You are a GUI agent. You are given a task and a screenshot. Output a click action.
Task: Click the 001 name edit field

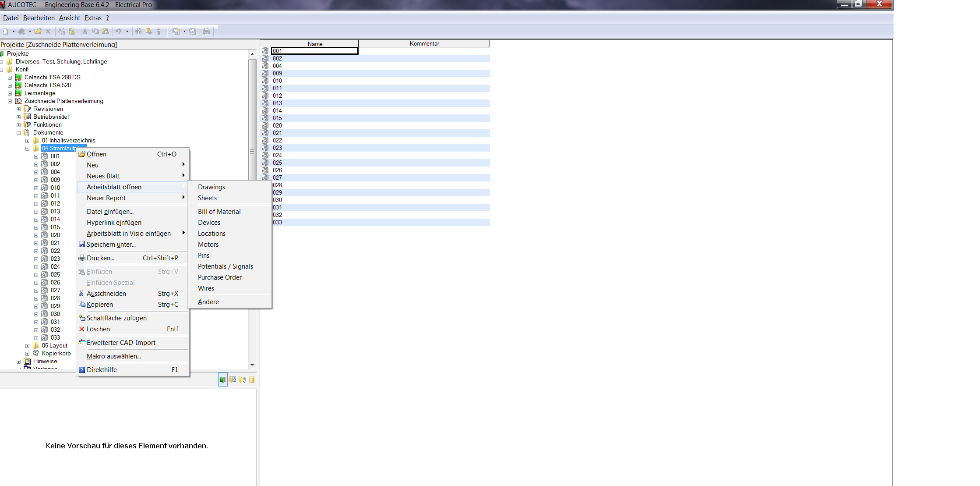315,51
